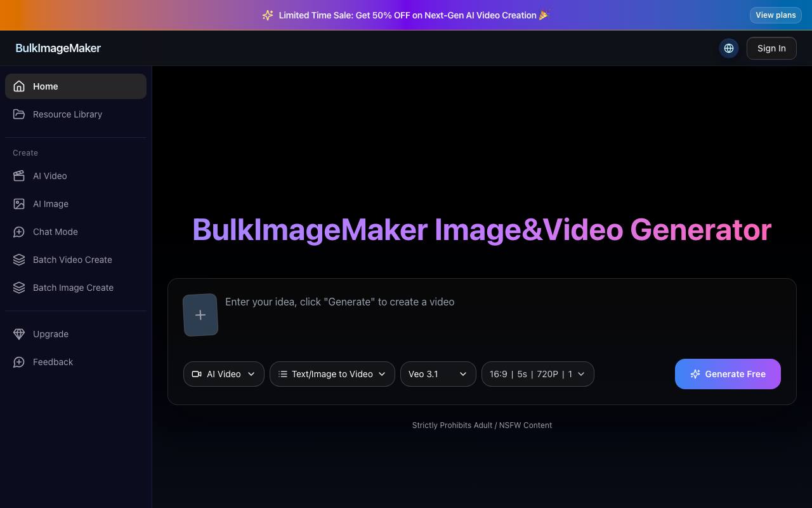Click the camera icon in AI Video dropdown
The width and height of the screenshot is (812, 508).
[197, 374]
